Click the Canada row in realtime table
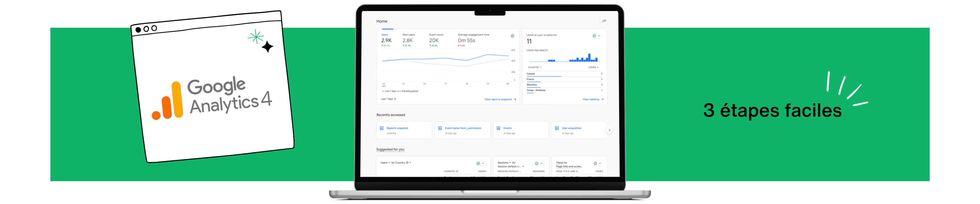The image size is (980, 204). pyautogui.click(x=564, y=74)
